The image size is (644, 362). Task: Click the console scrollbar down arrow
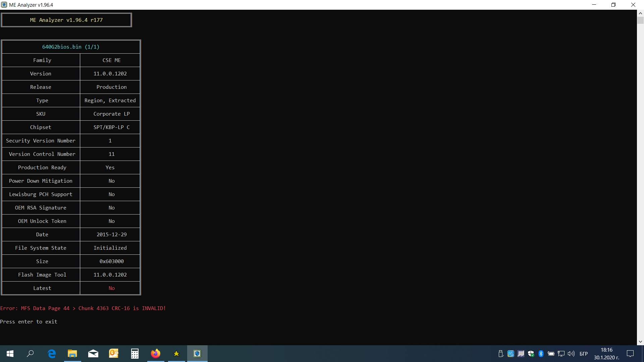(640, 342)
